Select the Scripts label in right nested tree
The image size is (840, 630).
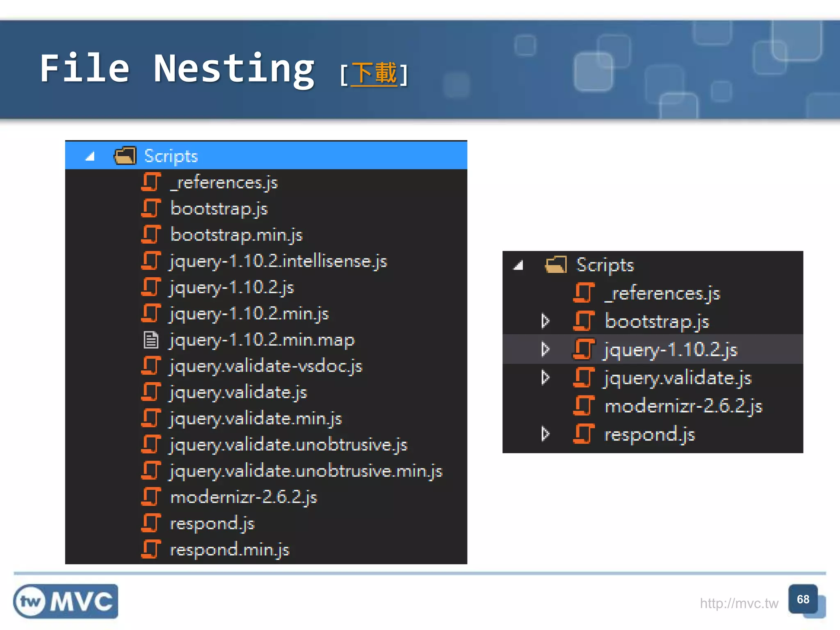(605, 265)
